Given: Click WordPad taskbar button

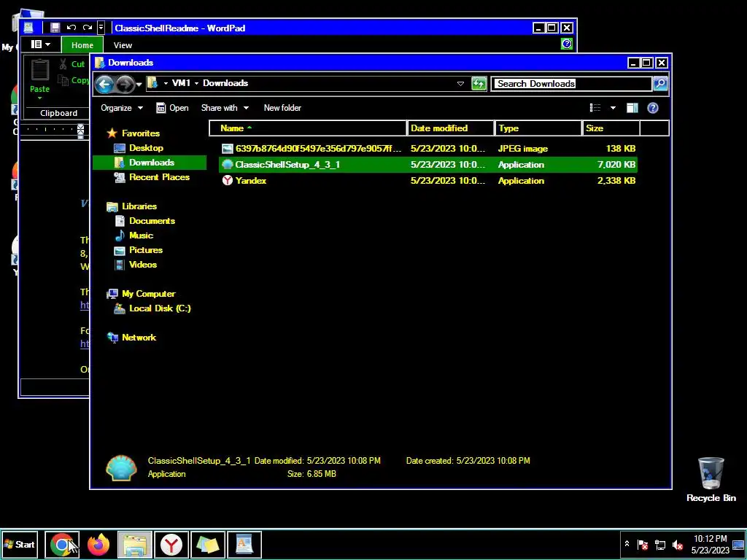Looking at the screenshot, I should (x=244, y=544).
